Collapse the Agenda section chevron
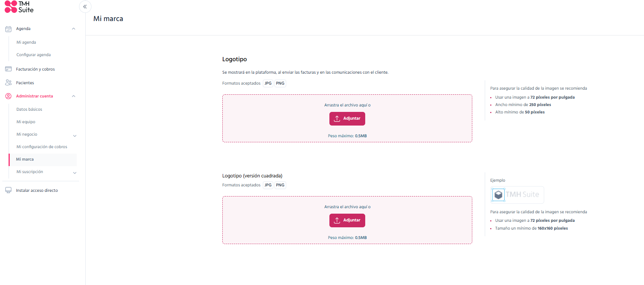Viewport: 644px width, 285px height. (74, 29)
